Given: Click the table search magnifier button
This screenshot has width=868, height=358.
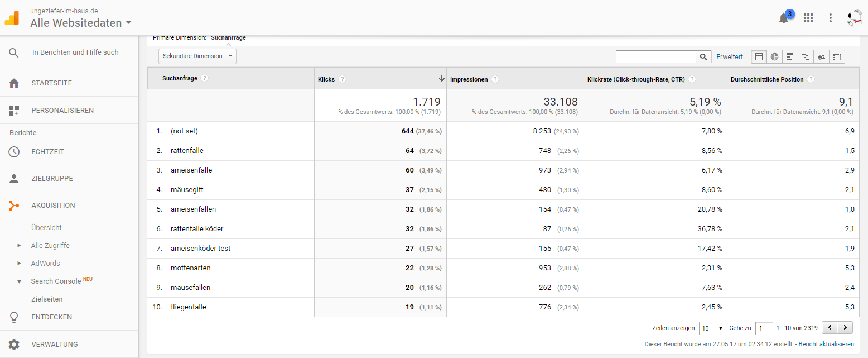Looking at the screenshot, I should coord(703,57).
